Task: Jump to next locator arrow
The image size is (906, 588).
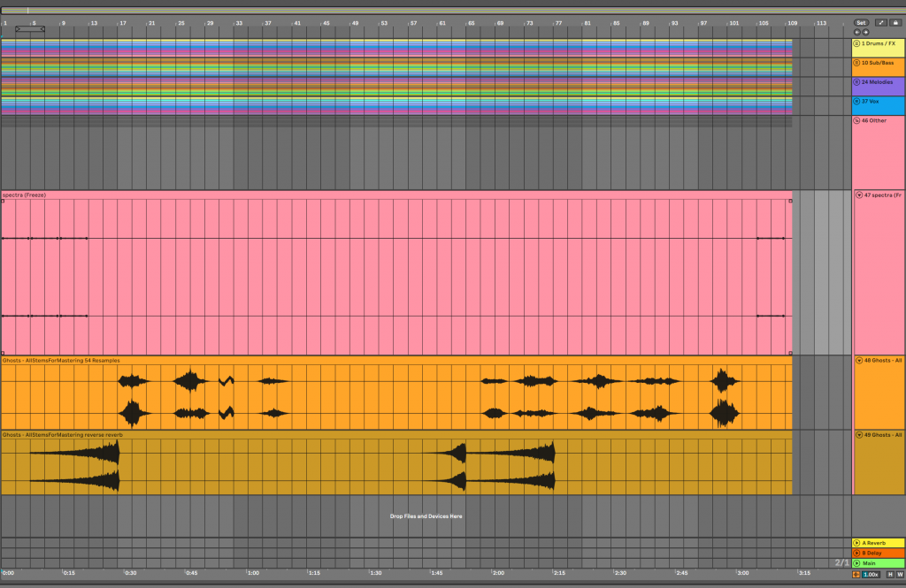Action: [865, 32]
